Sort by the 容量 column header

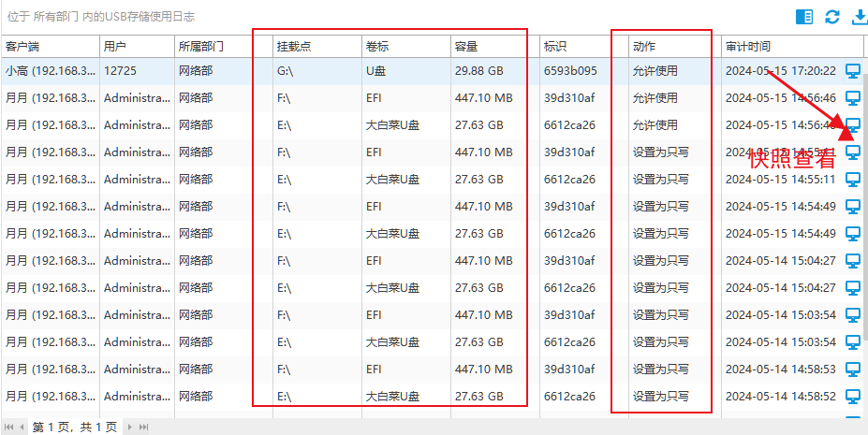495,47
